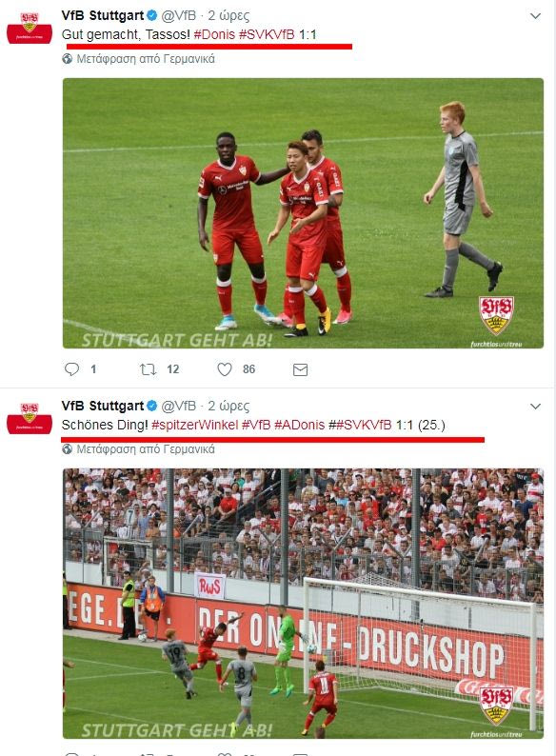The image size is (556, 756).
Task: Open goal scene photo in second tweet
Action: pyautogui.click(x=303, y=603)
